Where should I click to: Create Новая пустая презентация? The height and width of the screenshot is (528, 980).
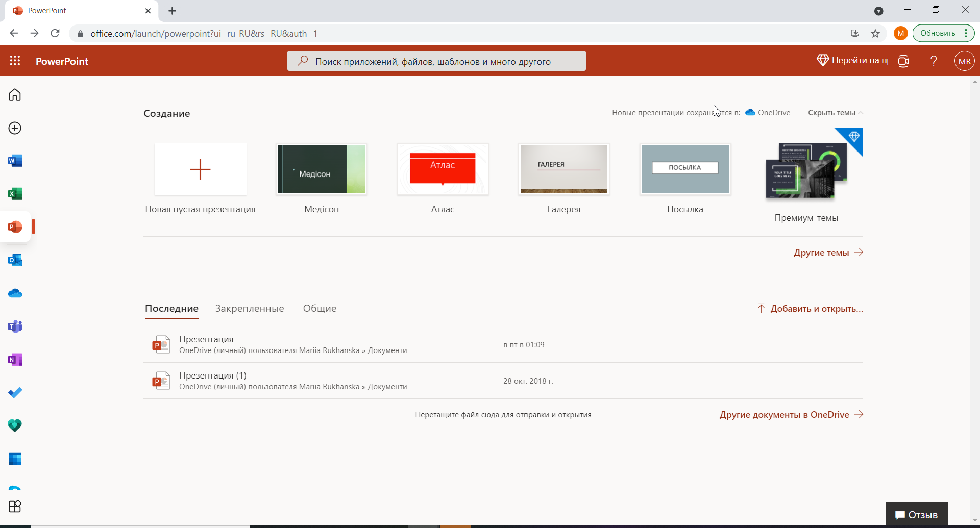click(200, 169)
